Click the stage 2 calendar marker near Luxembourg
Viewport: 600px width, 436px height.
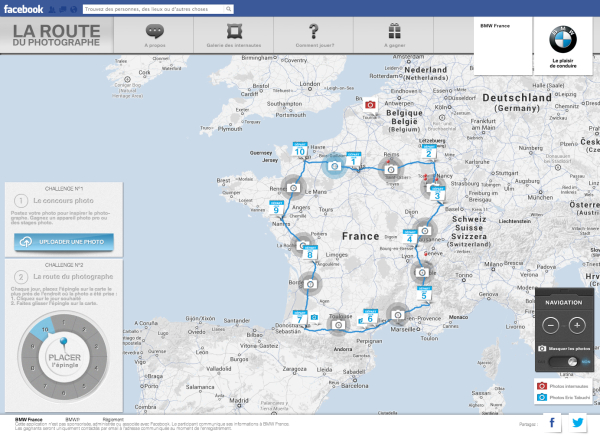tap(429, 152)
